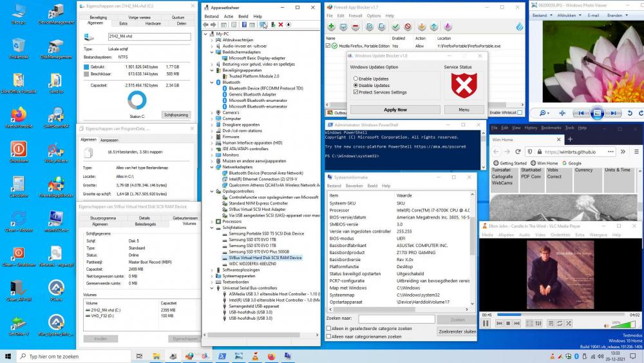Click the next image button in Photo Viewer

613,113
